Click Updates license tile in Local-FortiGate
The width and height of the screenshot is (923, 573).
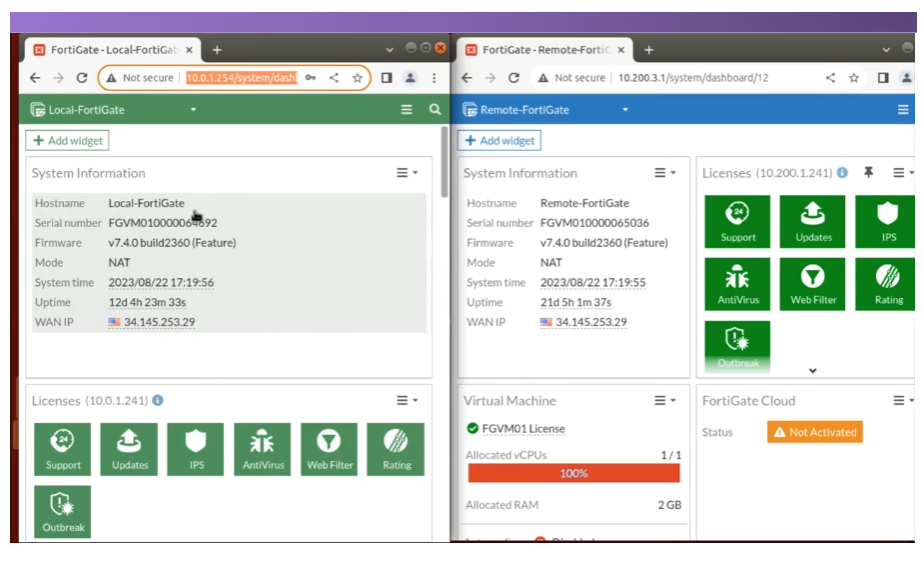(129, 449)
